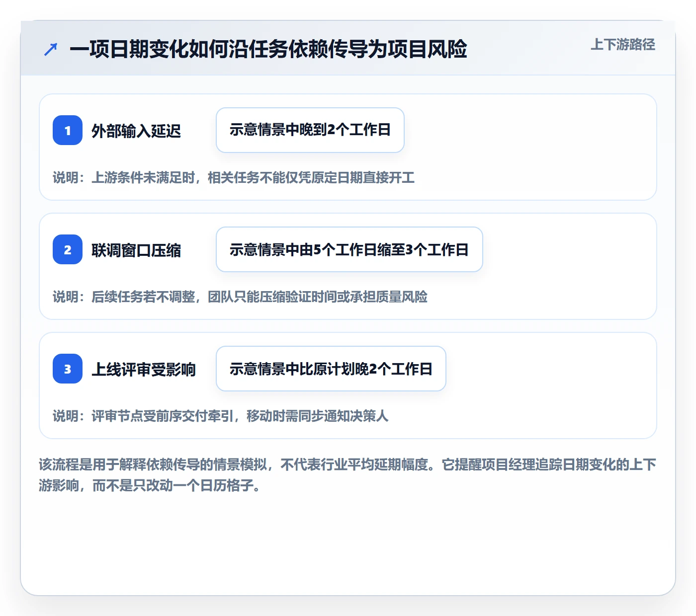Click the step 1 number badge

click(x=68, y=130)
